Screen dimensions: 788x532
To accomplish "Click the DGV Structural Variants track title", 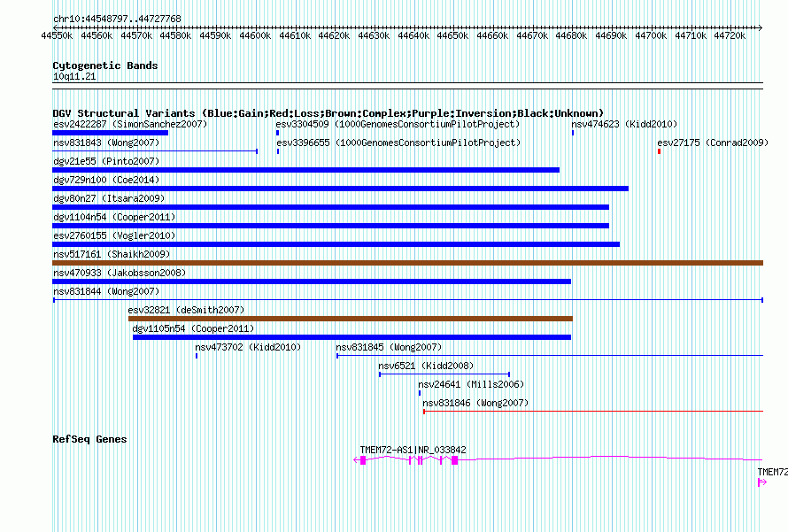I will click(328, 113).
